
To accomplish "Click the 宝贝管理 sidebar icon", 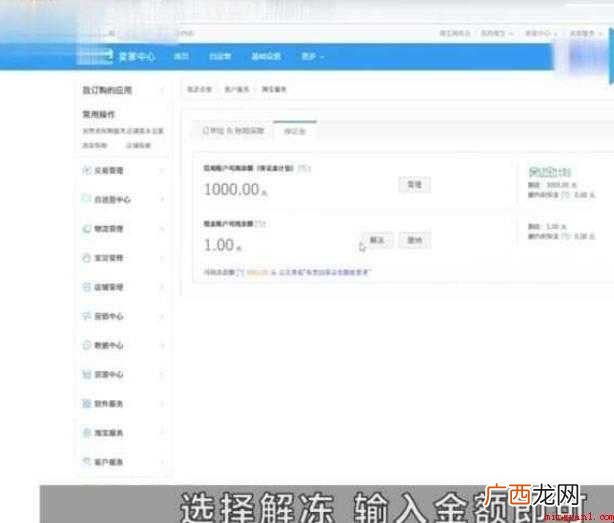I will point(86,258).
